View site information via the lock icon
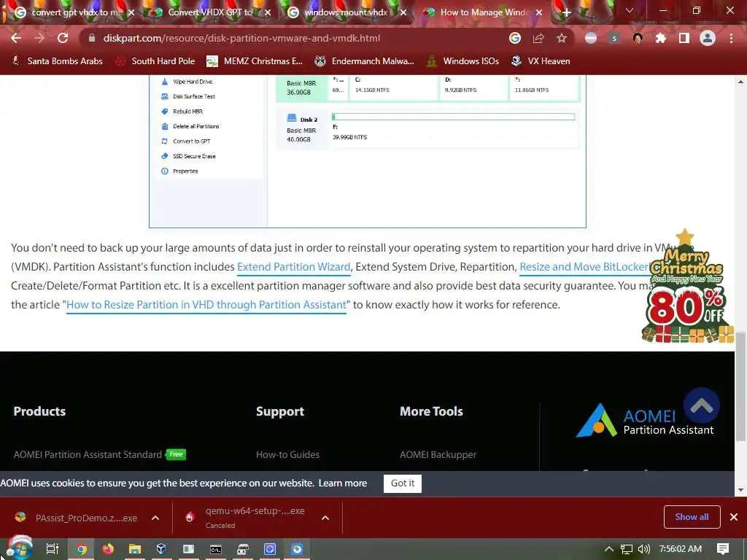The width and height of the screenshot is (747, 560). pyautogui.click(x=92, y=38)
